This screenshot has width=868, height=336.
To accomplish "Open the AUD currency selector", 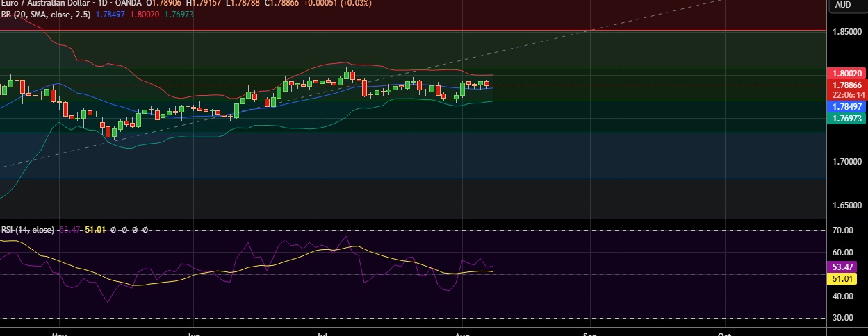I will [842, 5].
